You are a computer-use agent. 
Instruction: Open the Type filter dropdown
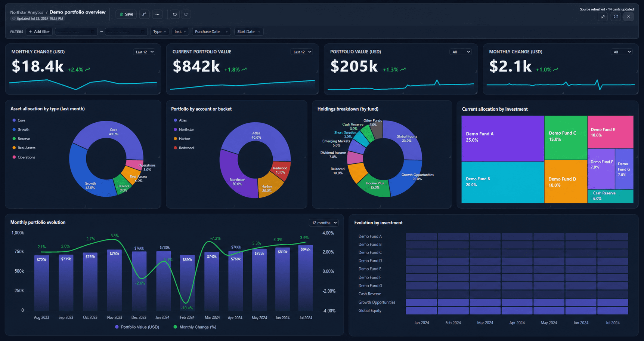pyautogui.click(x=160, y=32)
